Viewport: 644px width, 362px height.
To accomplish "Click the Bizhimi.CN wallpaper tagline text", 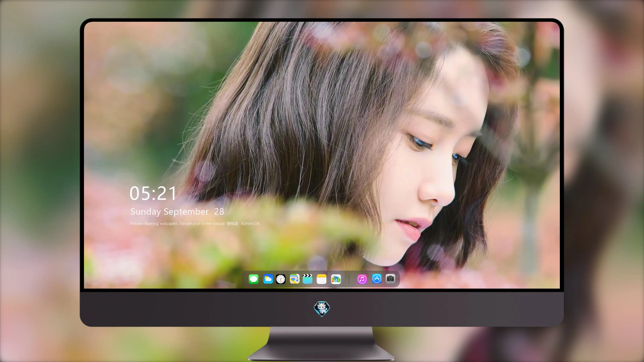I will click(x=195, y=223).
